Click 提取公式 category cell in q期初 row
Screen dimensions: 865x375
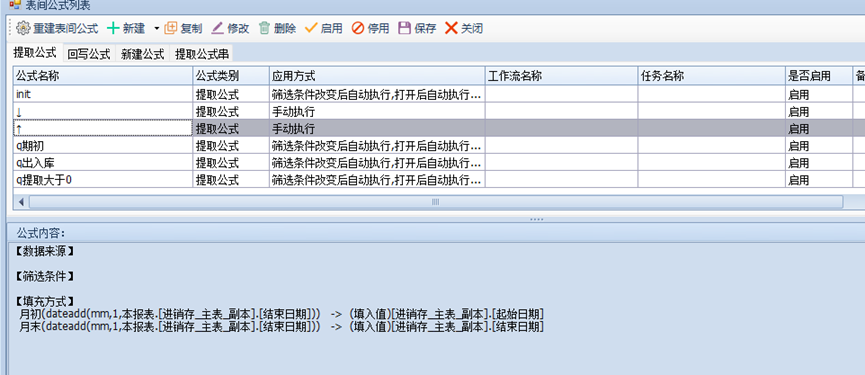pyautogui.click(x=231, y=146)
